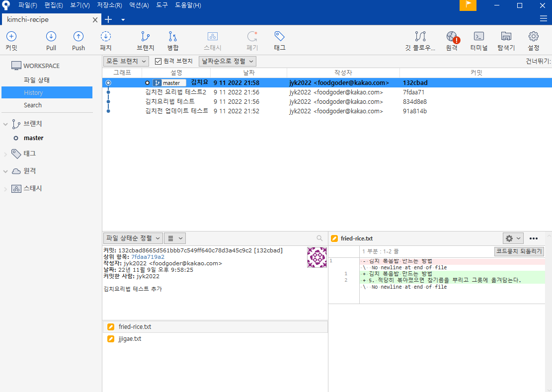
Task: Select the jjigae.txt file in the changed files list
Action: point(215,338)
